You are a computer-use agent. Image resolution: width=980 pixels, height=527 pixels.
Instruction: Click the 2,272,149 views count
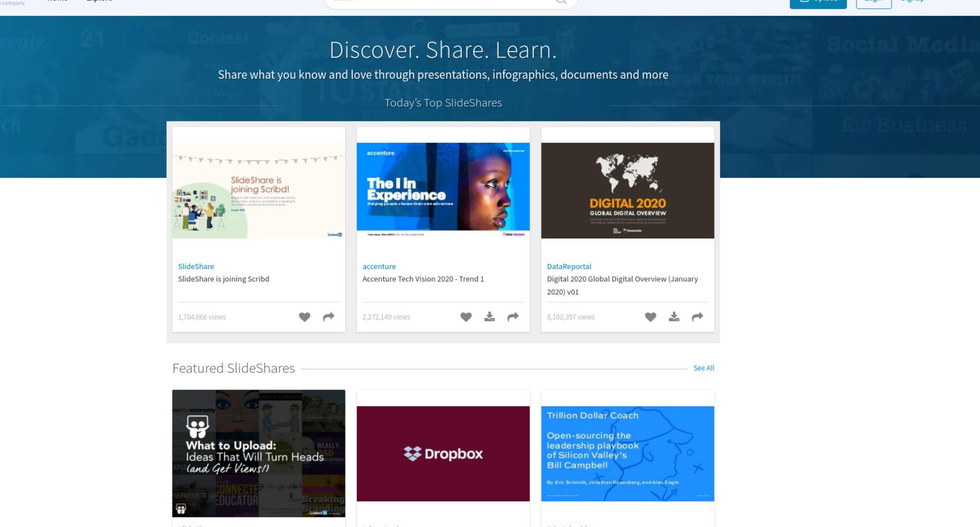tap(386, 317)
